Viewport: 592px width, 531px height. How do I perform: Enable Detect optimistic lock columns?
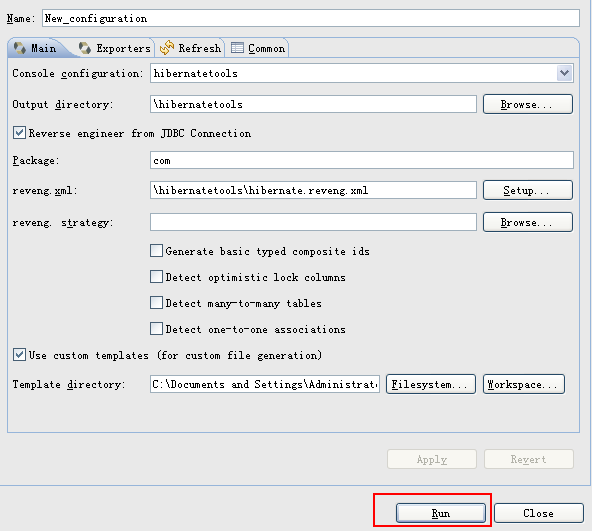click(x=156, y=276)
